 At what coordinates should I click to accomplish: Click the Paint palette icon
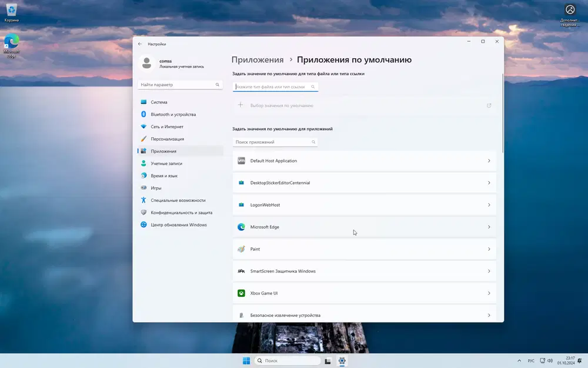pos(241,249)
